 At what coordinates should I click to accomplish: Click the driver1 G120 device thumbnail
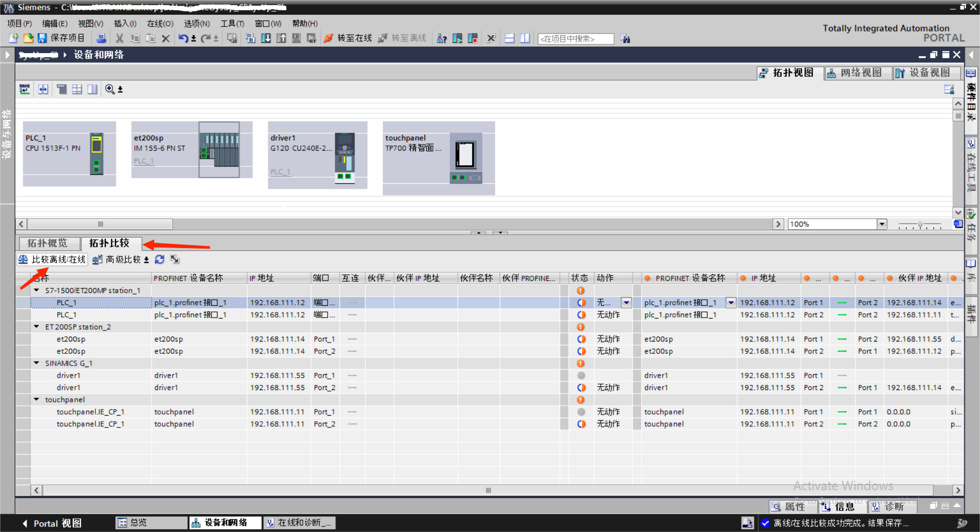click(x=317, y=155)
